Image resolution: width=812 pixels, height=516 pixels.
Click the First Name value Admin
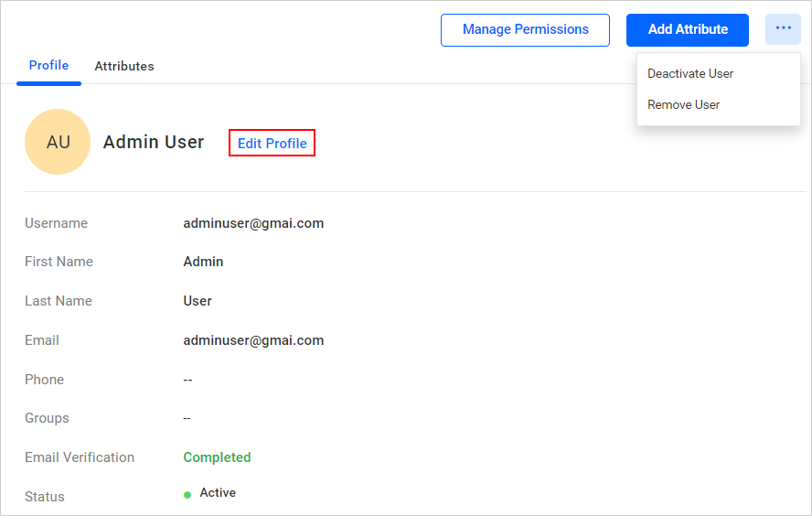click(x=203, y=262)
